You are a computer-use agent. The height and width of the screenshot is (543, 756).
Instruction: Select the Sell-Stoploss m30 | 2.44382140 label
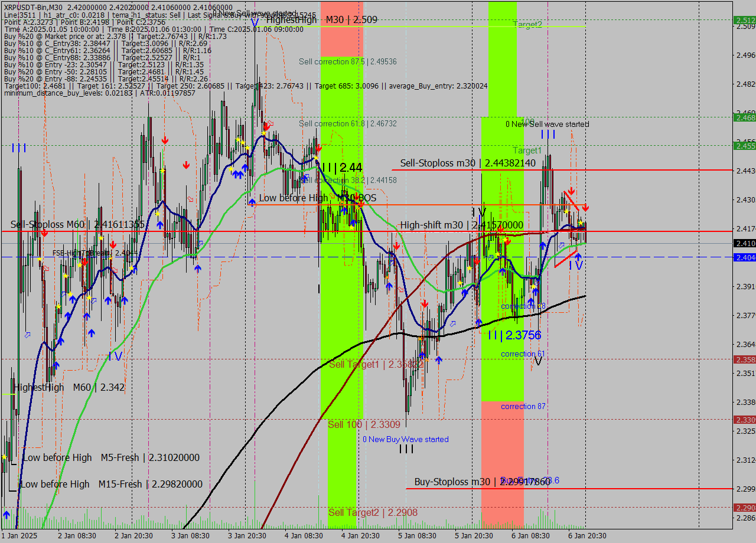point(468,163)
